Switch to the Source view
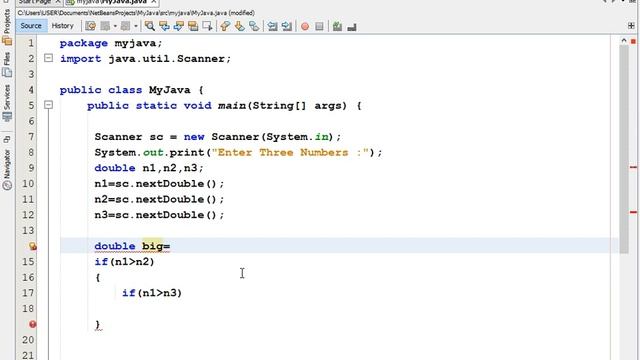 coord(31,26)
